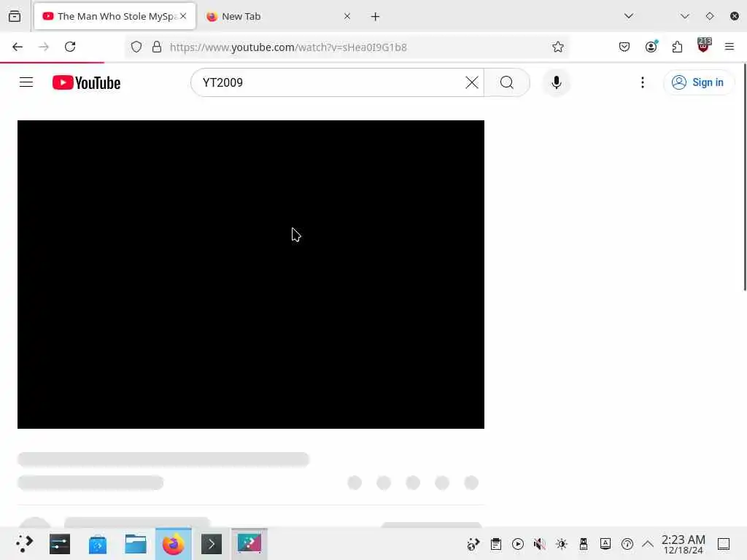The image size is (747, 560).
Task: Go forward with the browser arrow
Action: (44, 47)
